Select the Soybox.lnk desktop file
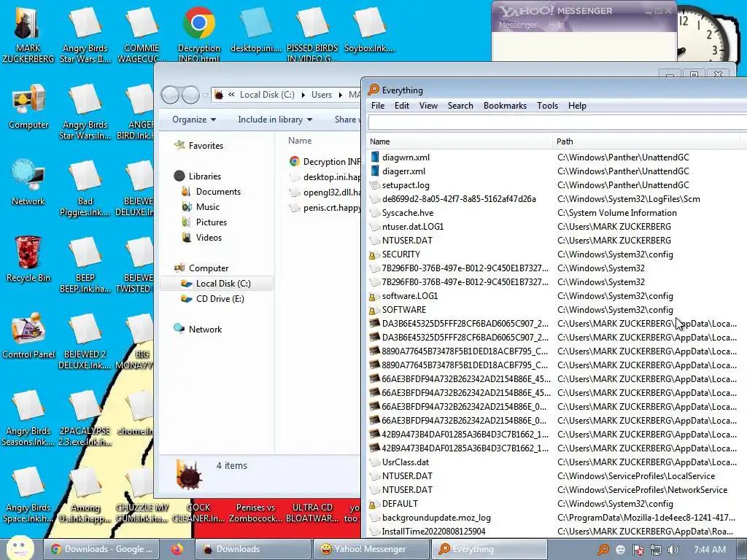This screenshot has width=747, height=560. pos(369,29)
